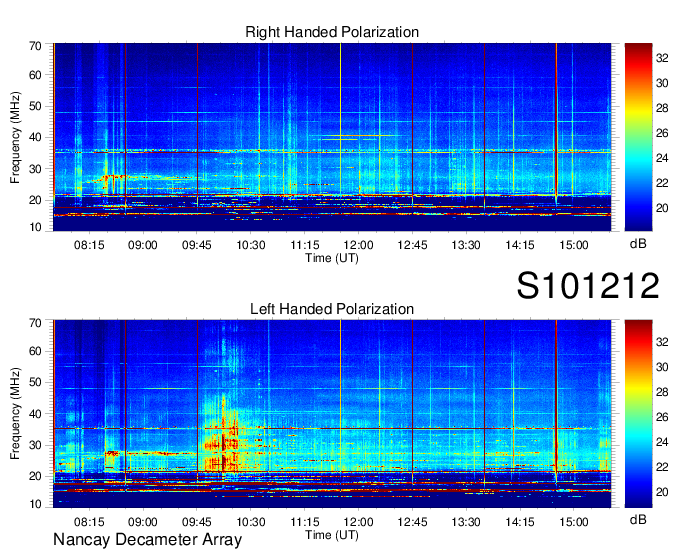Click the 30 dB value on lower color bar
This screenshot has width=680, height=552.
(662, 367)
